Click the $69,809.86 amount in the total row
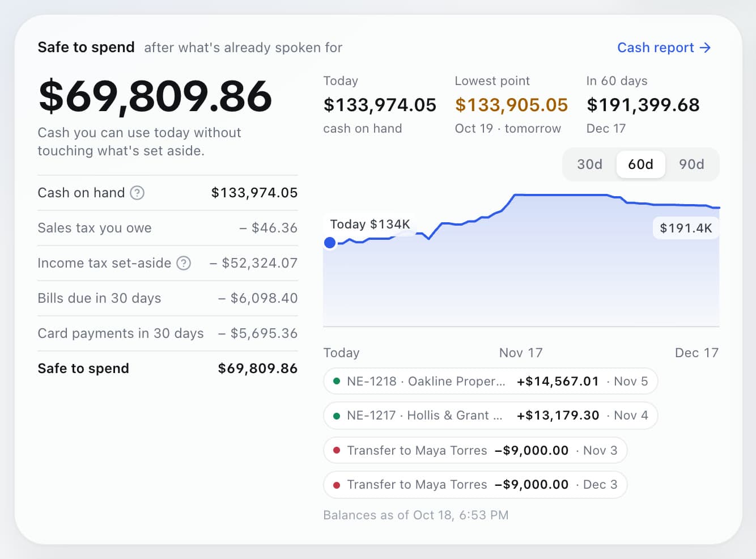756x559 pixels. pos(258,369)
